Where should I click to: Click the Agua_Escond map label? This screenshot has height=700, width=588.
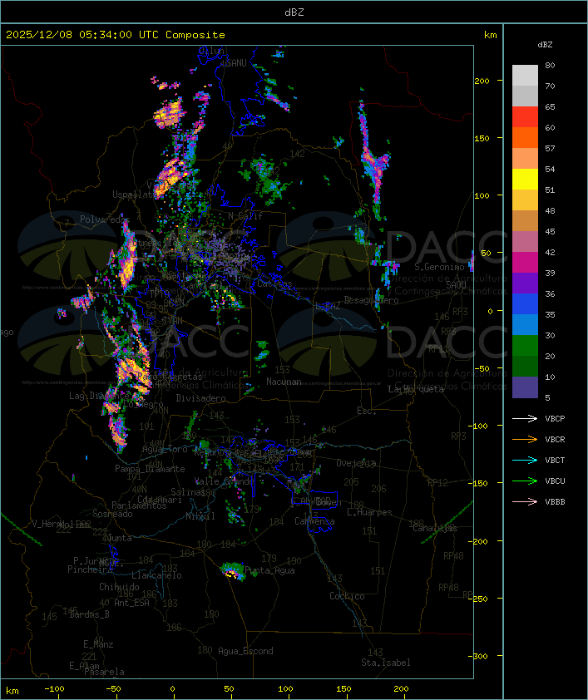[x=245, y=651]
